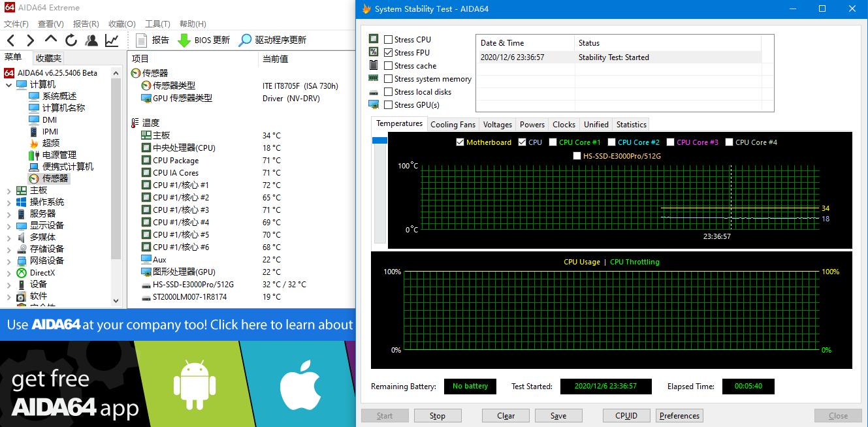Screen dimensions: 868x427
Task: Click the 操作系统 Windows icon item
Action: tap(22, 202)
